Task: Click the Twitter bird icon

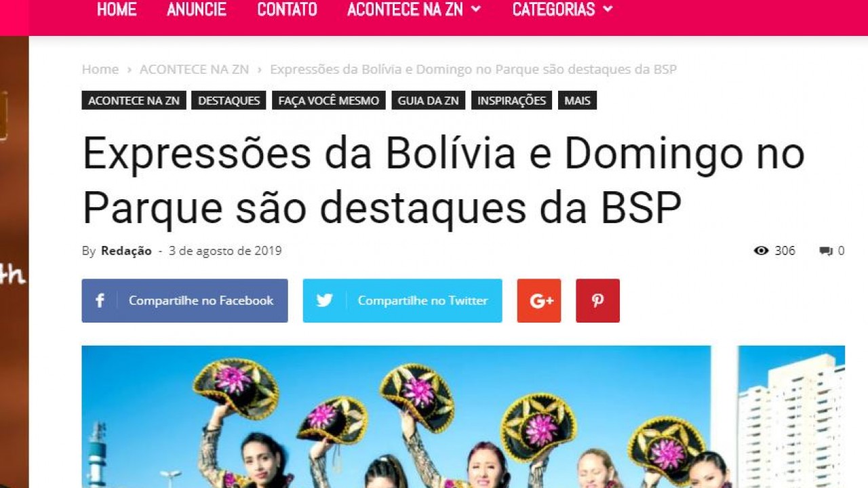Action: 325,300
